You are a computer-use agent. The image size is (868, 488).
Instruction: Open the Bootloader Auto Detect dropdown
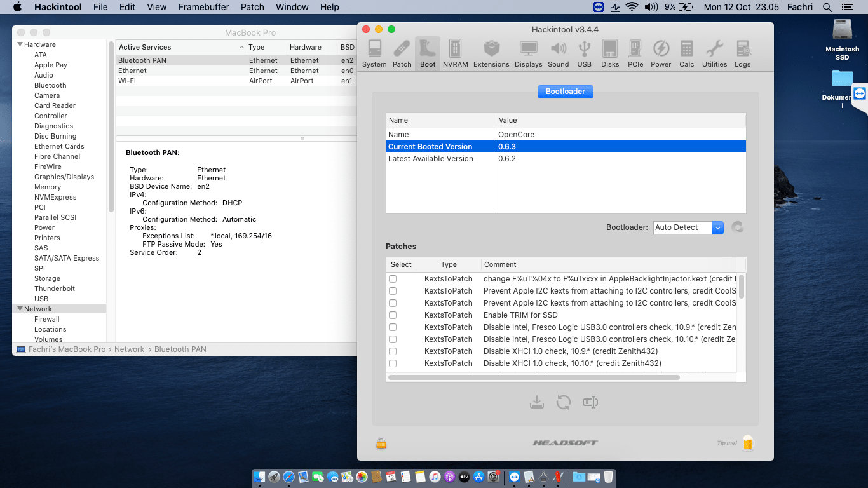(688, 227)
